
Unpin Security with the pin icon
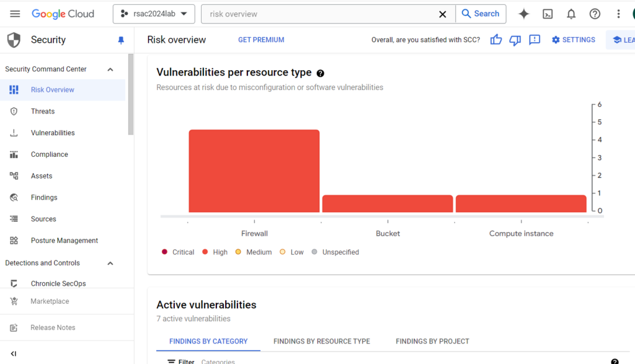coord(121,40)
